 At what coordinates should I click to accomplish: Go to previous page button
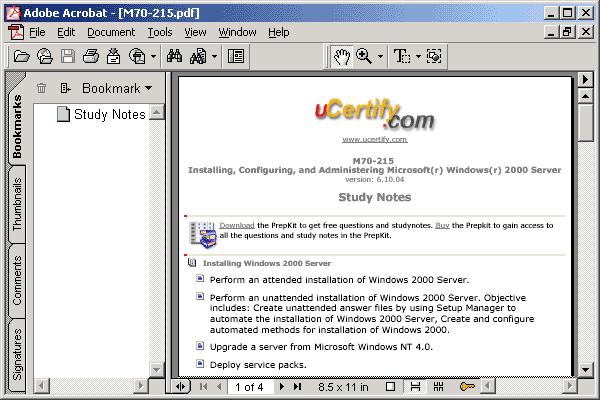219,387
